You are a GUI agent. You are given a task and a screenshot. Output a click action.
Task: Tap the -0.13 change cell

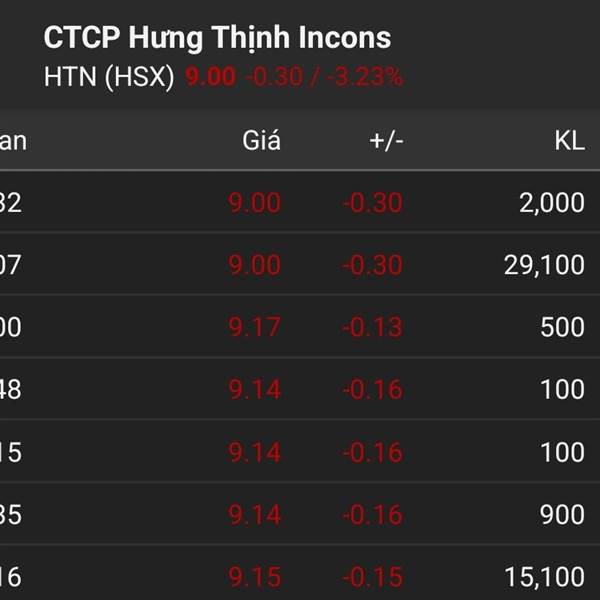(x=372, y=327)
